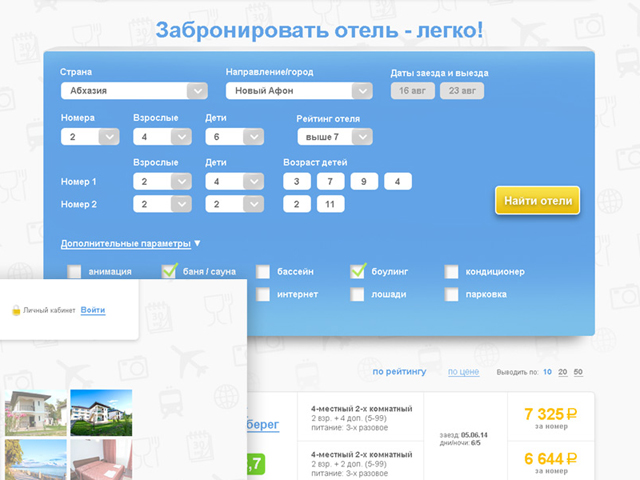Edit child age field showing 3
The width and height of the screenshot is (640, 480).
pos(297,182)
